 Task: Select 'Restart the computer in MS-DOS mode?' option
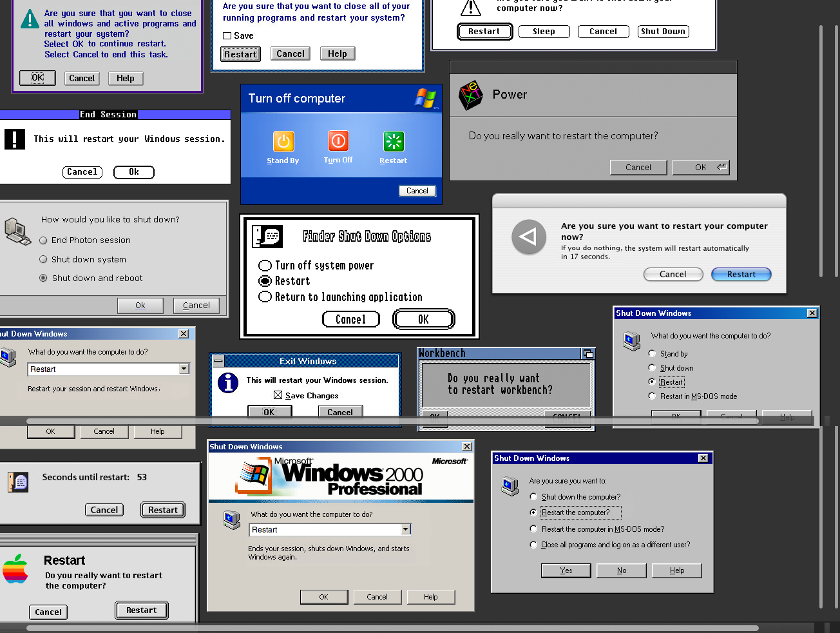[533, 529]
